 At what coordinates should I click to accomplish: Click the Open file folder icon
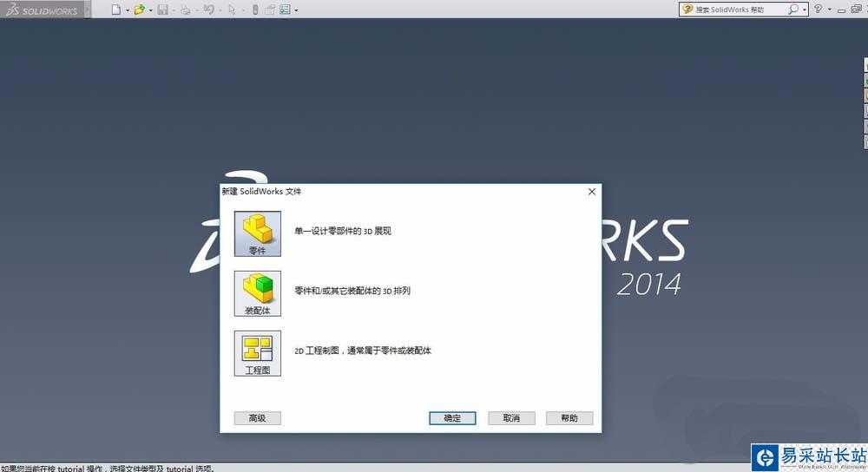[140, 10]
